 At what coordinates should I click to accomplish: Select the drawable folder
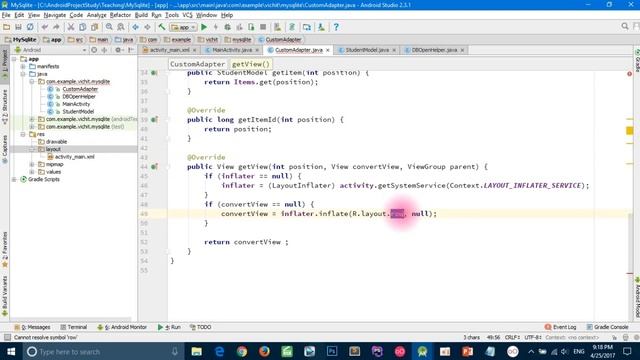(56, 142)
